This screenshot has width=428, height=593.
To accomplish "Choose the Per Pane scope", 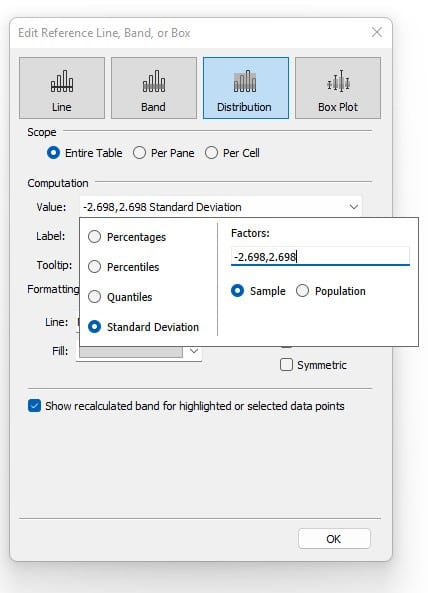I will [139, 153].
